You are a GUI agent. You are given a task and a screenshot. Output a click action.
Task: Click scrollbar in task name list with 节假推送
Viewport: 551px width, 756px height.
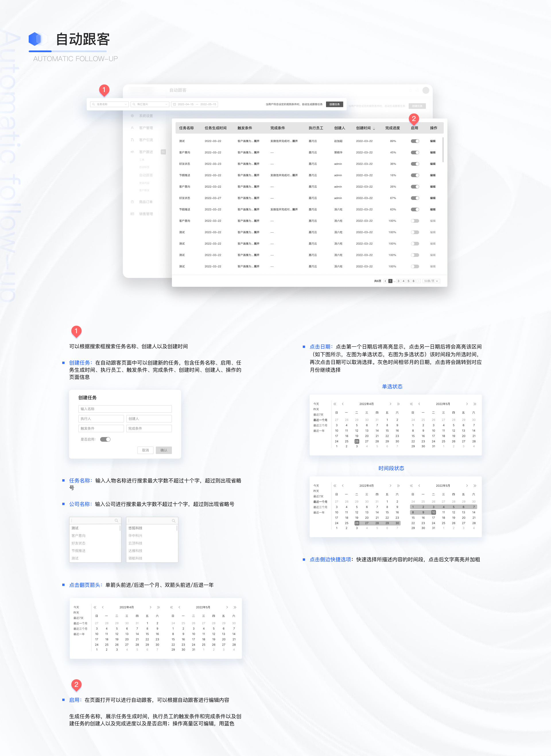tap(120, 528)
